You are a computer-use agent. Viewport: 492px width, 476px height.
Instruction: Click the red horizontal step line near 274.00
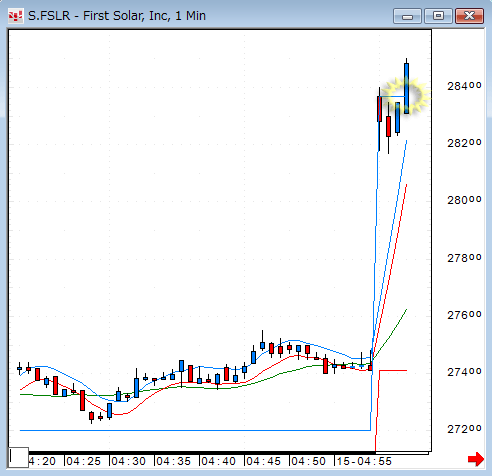(393, 370)
